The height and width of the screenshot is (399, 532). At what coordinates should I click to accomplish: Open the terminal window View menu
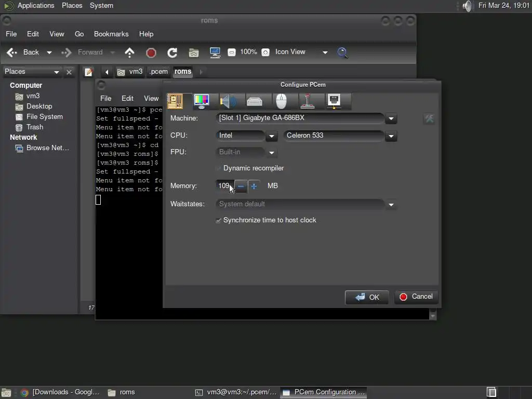tap(151, 98)
